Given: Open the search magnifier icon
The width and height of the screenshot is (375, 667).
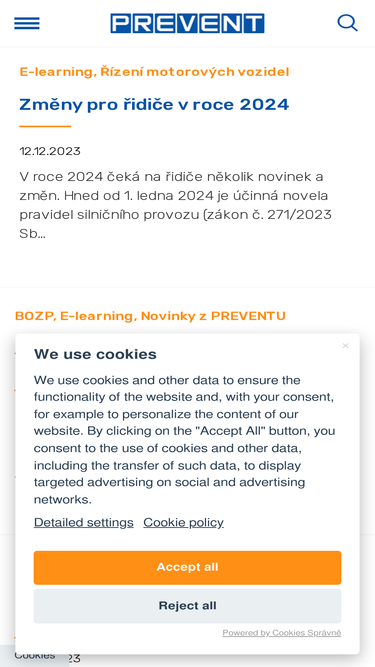Looking at the screenshot, I should [347, 23].
